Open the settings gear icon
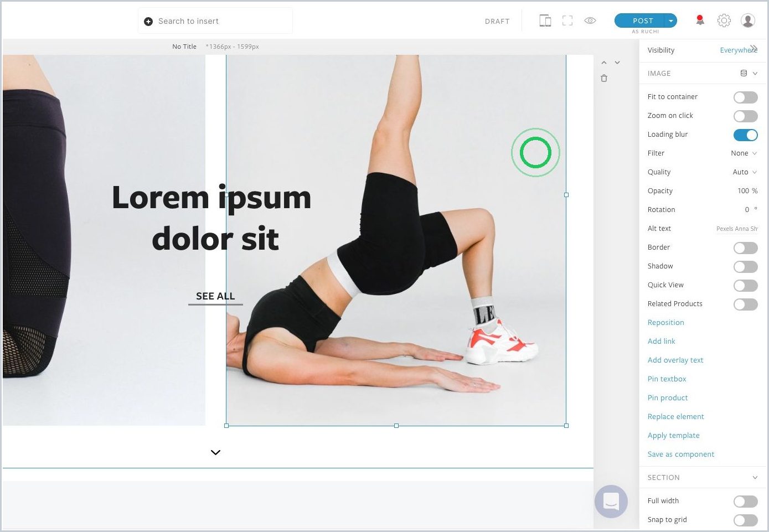This screenshot has height=532, width=769. (x=724, y=20)
